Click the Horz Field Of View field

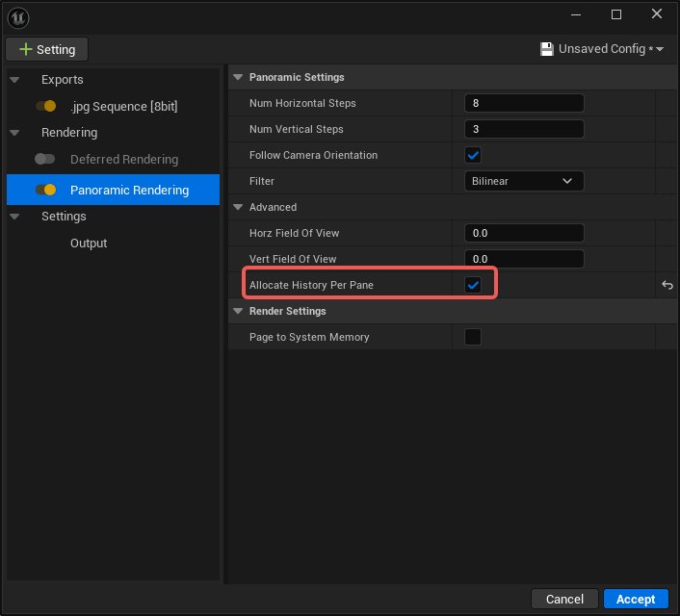(524, 233)
